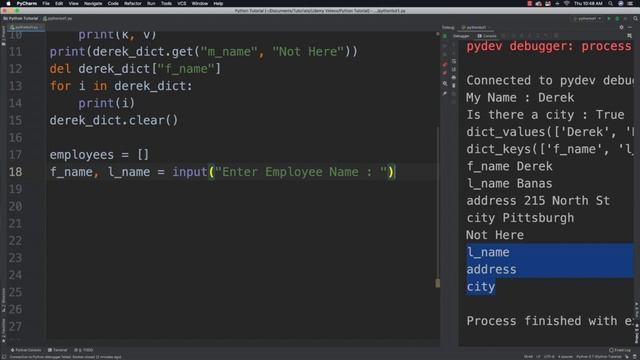Screen dimensions: 640x360
Task: Click the Debug bug icon in top toolbar
Action: [618, 18]
